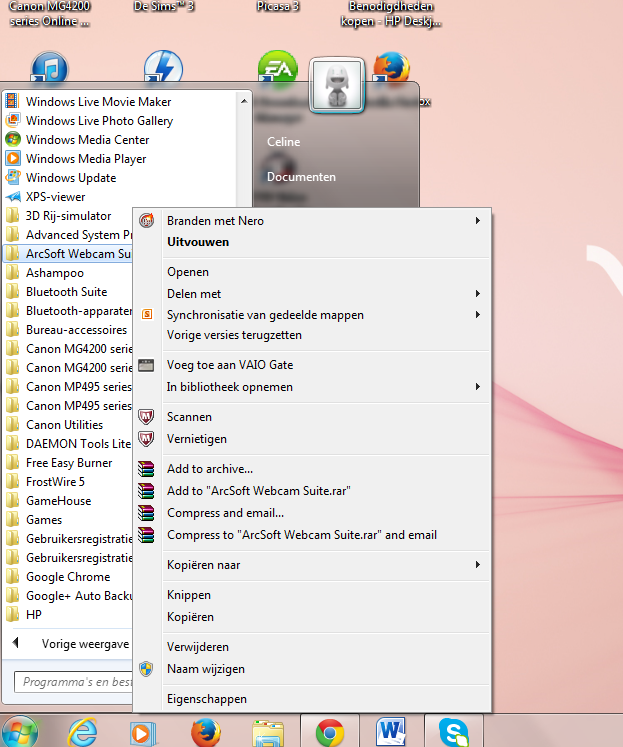Choose Naam wijzigen from context menu
Viewport: 623px width, 747px height.
205,669
